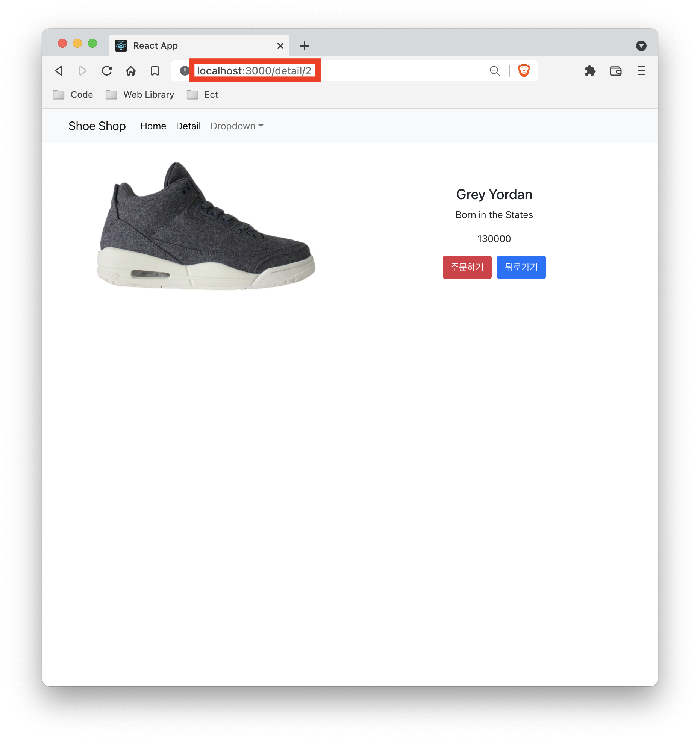
Task: Open the browser hamburger menu
Action: (x=641, y=71)
